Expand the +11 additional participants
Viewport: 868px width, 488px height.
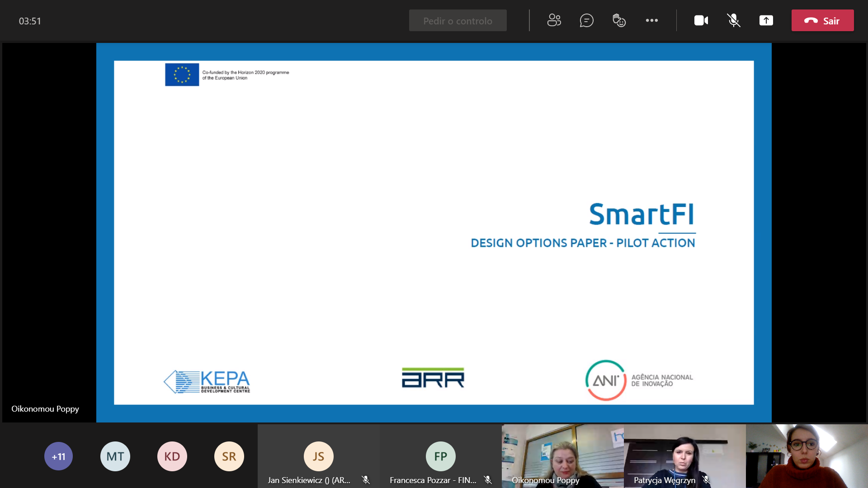pos(58,456)
